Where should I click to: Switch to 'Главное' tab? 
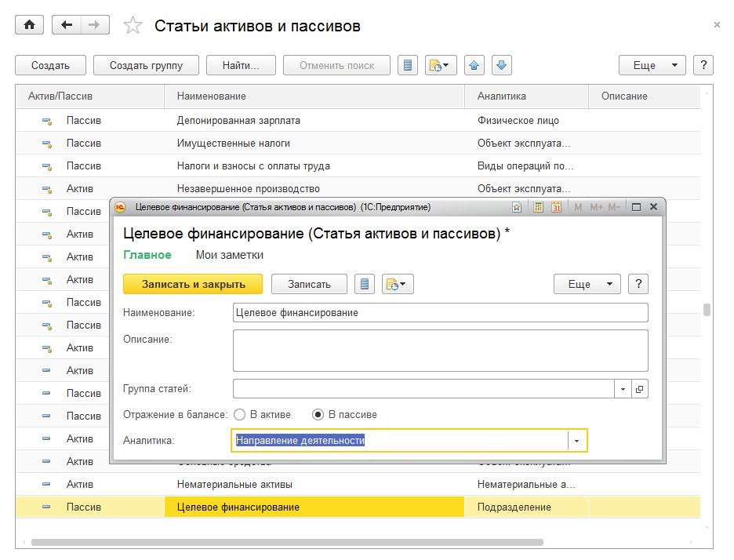(147, 255)
